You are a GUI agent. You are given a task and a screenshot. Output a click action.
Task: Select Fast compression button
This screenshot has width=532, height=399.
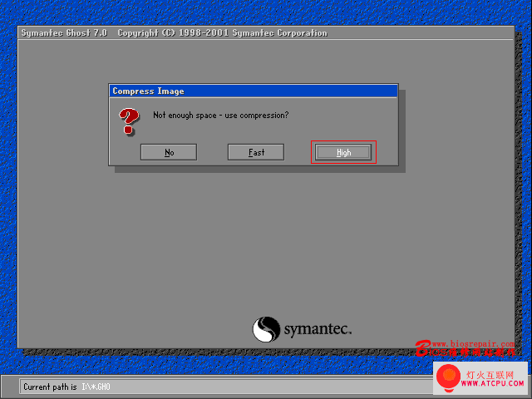pyautogui.click(x=256, y=152)
